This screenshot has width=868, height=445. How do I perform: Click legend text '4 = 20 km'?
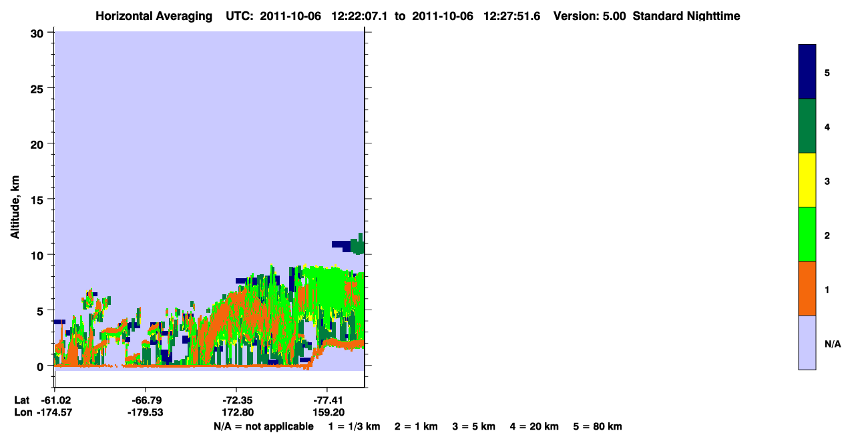(x=535, y=426)
